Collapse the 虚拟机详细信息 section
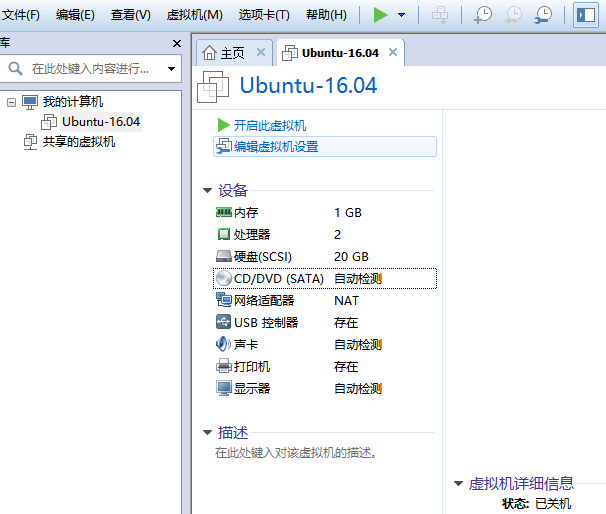Image resolution: width=606 pixels, height=514 pixels. 458,483
